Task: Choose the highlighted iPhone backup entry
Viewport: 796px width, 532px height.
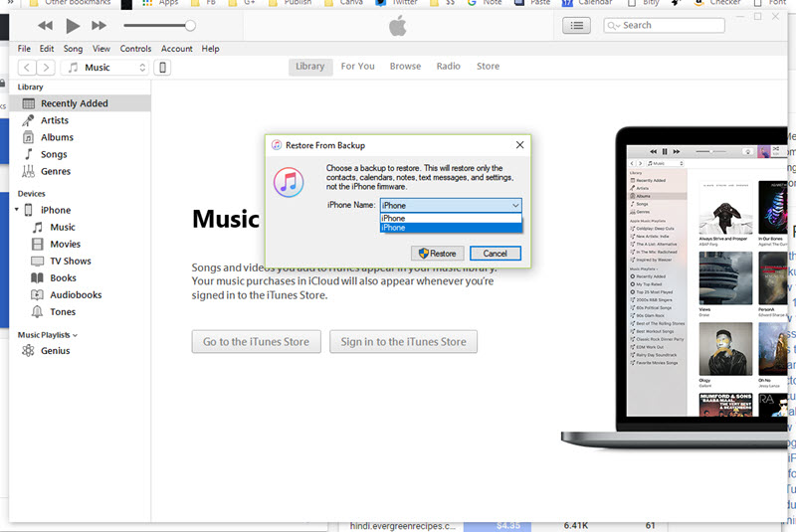Action: click(451, 228)
